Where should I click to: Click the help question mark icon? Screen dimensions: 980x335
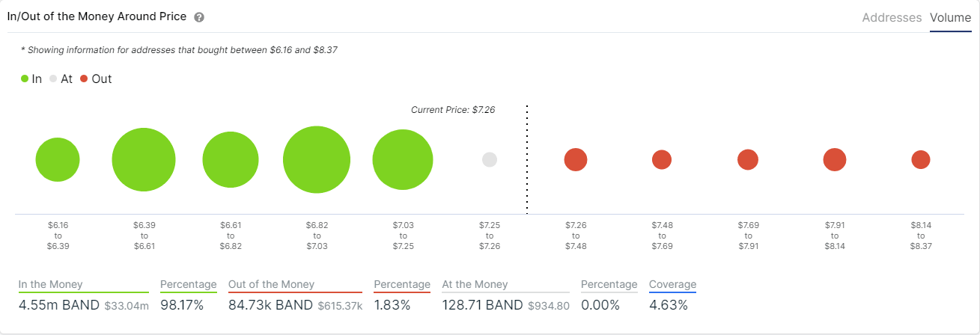pyautogui.click(x=199, y=17)
